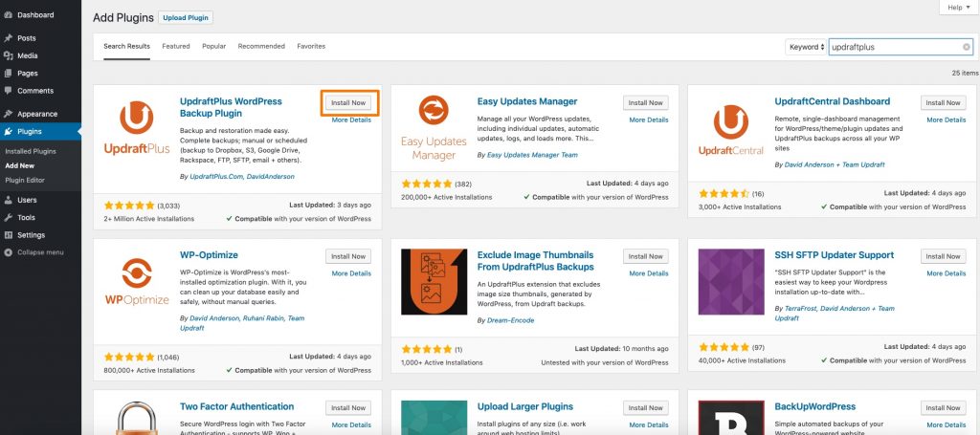
Task: Open the Keyword search type dropdown
Action: (x=806, y=47)
